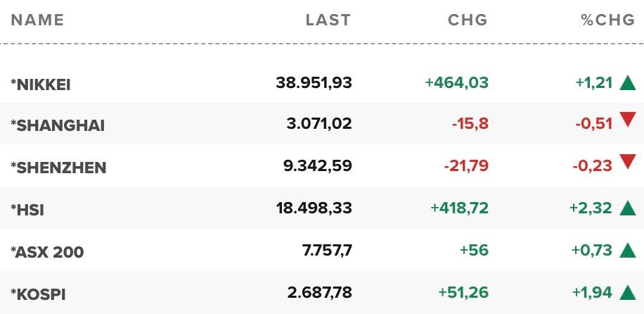Select the *ASX 200 index name
The height and width of the screenshot is (314, 644).
pyautogui.click(x=47, y=252)
